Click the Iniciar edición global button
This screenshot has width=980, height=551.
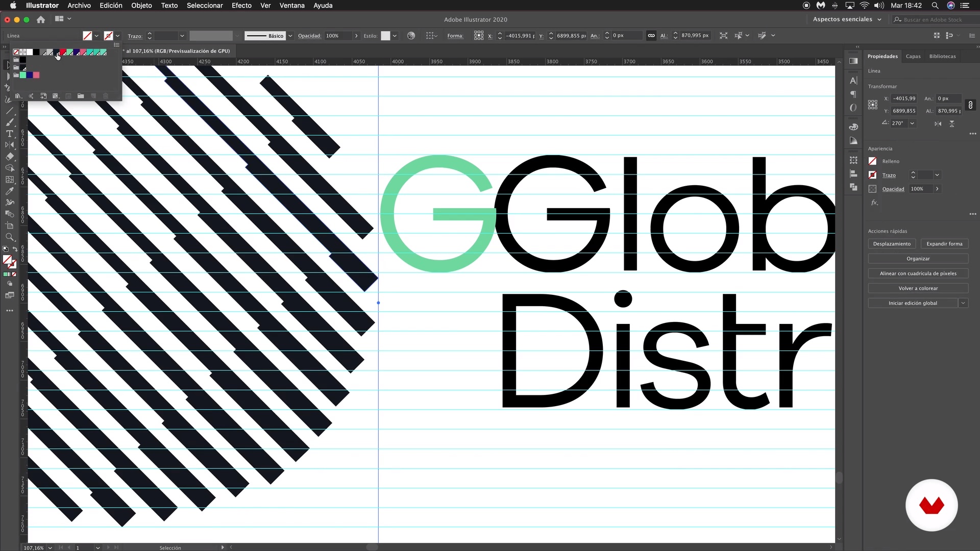(x=913, y=303)
